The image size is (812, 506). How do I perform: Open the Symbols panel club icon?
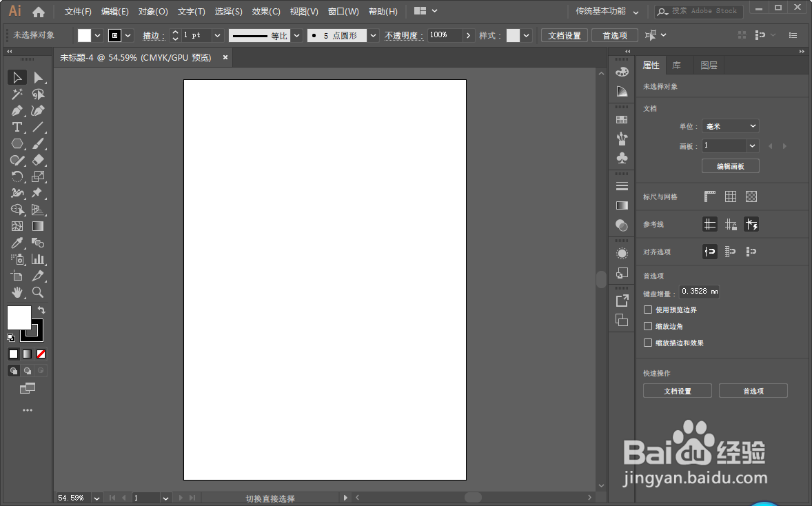click(x=622, y=158)
